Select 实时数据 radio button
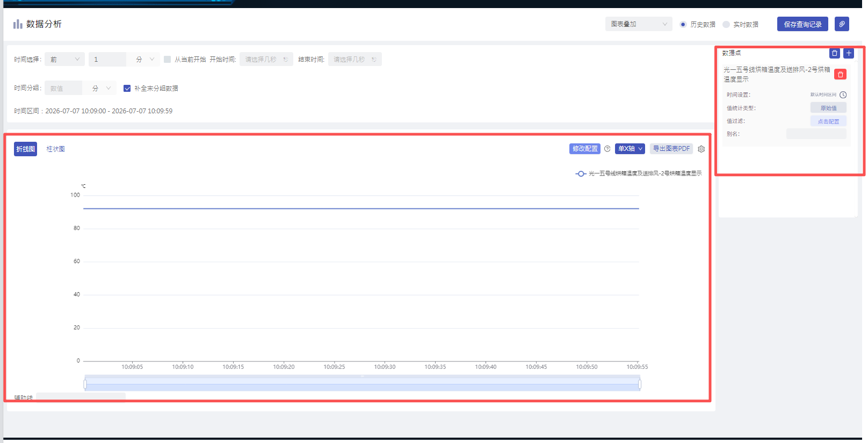Screen dimensions: 868x443 [x=726, y=24]
